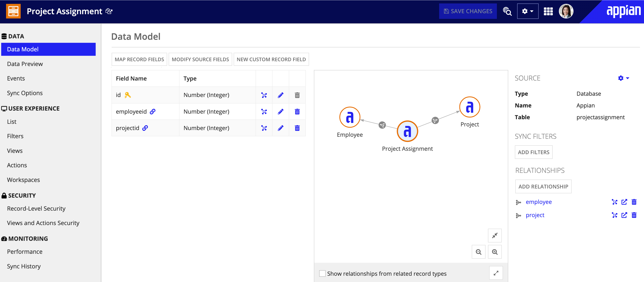Expand the apps grid menu in top navigation
This screenshot has width=644, height=282.
click(x=549, y=11)
